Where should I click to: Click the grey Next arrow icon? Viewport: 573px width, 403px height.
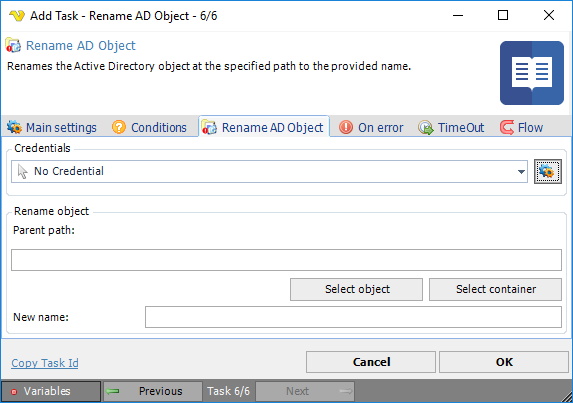coord(345,391)
